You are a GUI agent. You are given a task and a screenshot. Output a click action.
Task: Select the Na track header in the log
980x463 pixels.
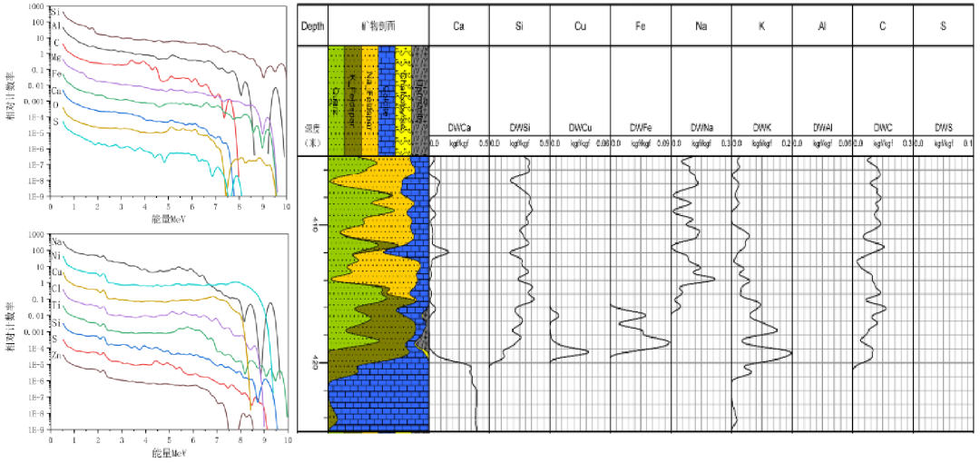pyautogui.click(x=701, y=25)
